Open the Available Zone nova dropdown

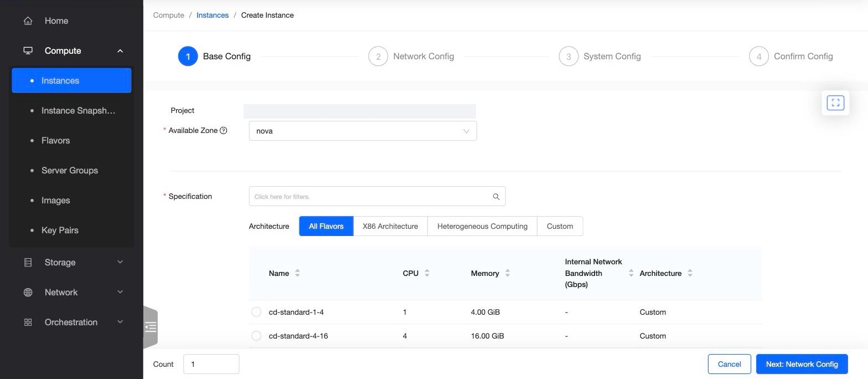tap(363, 131)
